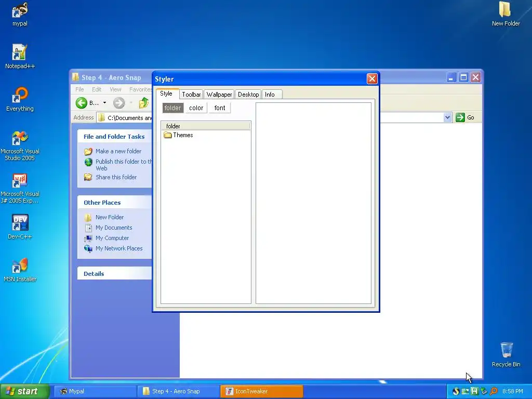Select the New Folder desktop icon
The width and height of the screenshot is (532, 399).
point(506,14)
